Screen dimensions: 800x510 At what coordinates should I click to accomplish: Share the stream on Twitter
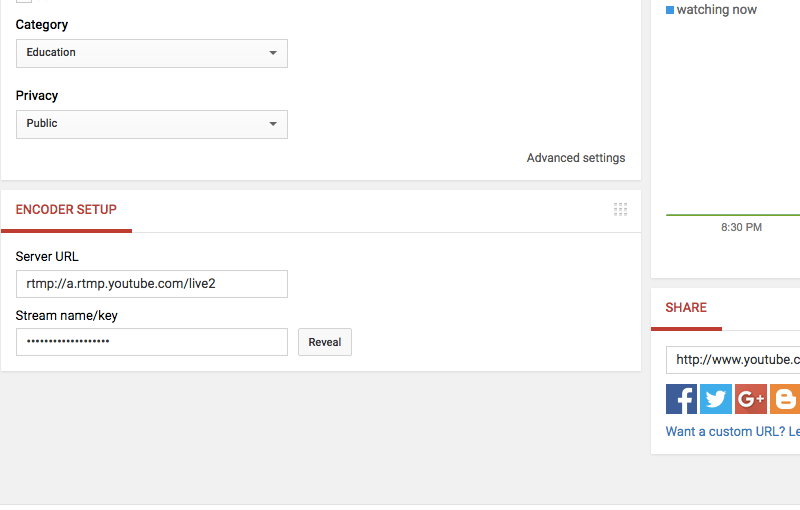pos(716,399)
